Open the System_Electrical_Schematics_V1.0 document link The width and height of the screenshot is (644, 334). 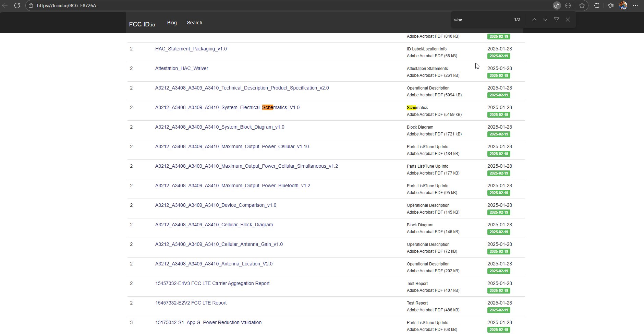(x=227, y=107)
